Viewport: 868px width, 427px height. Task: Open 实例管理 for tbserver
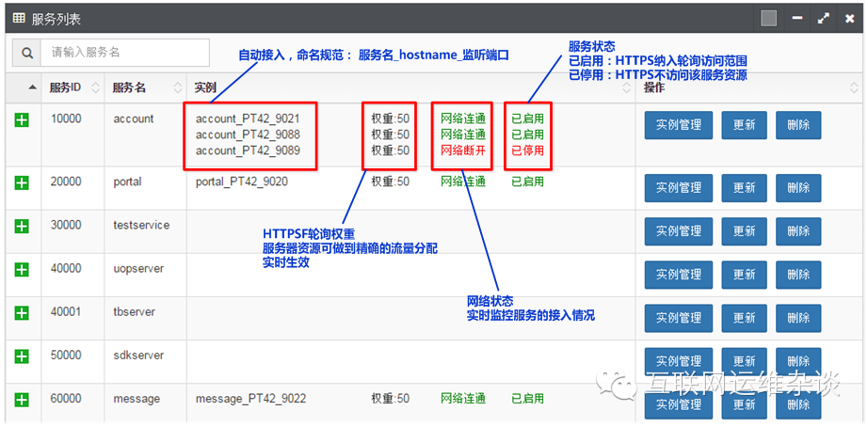679,318
